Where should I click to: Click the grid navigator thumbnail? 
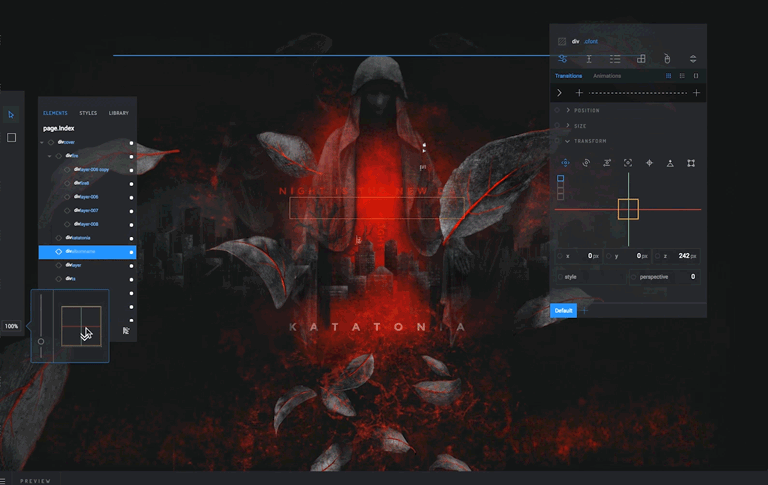click(81, 326)
